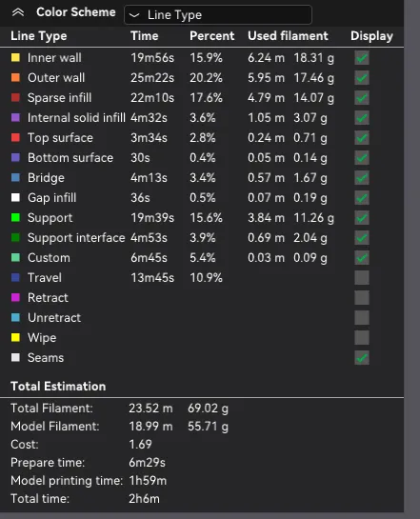Click the dropdown arrow beside Line Type

(x=134, y=15)
